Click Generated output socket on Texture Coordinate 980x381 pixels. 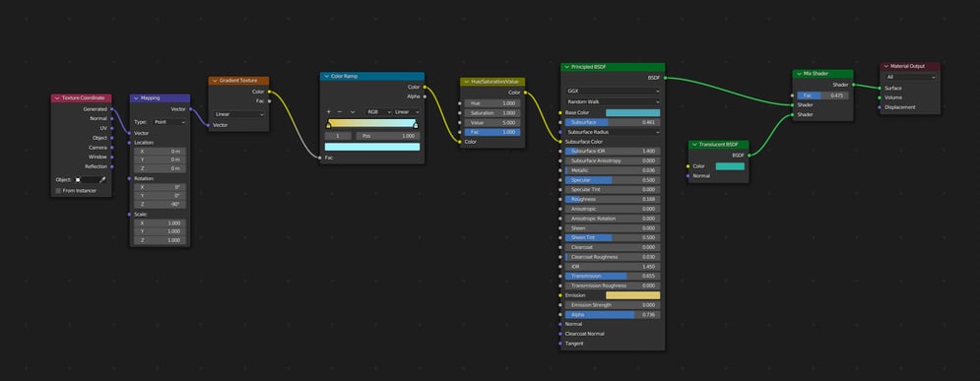[112, 108]
